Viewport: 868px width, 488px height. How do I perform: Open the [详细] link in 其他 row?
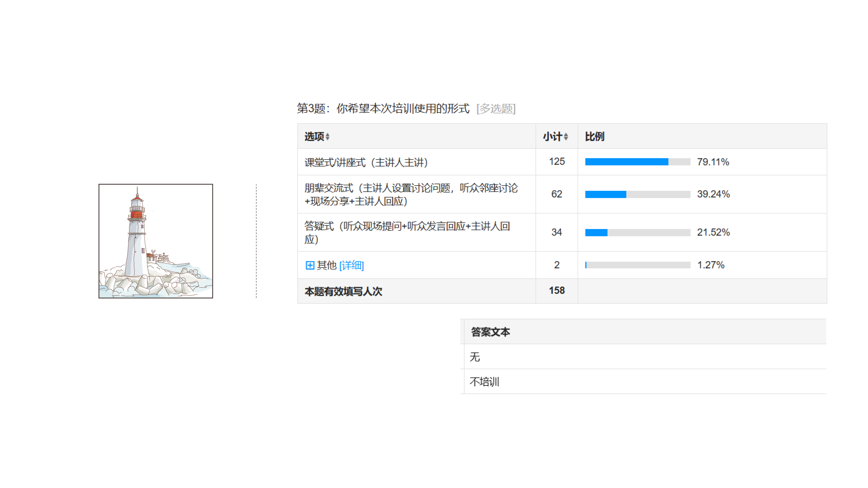click(352, 265)
